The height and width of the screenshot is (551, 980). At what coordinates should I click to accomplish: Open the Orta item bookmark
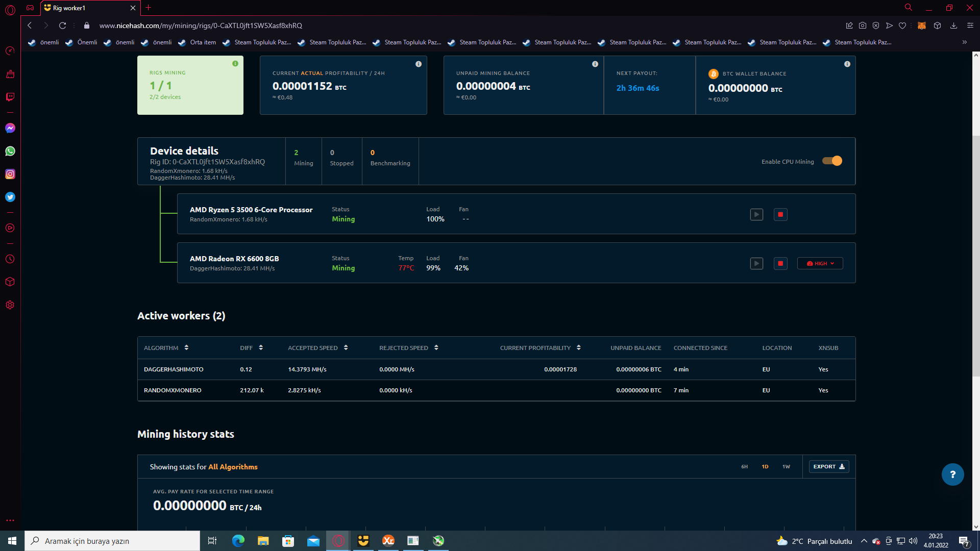[197, 42]
